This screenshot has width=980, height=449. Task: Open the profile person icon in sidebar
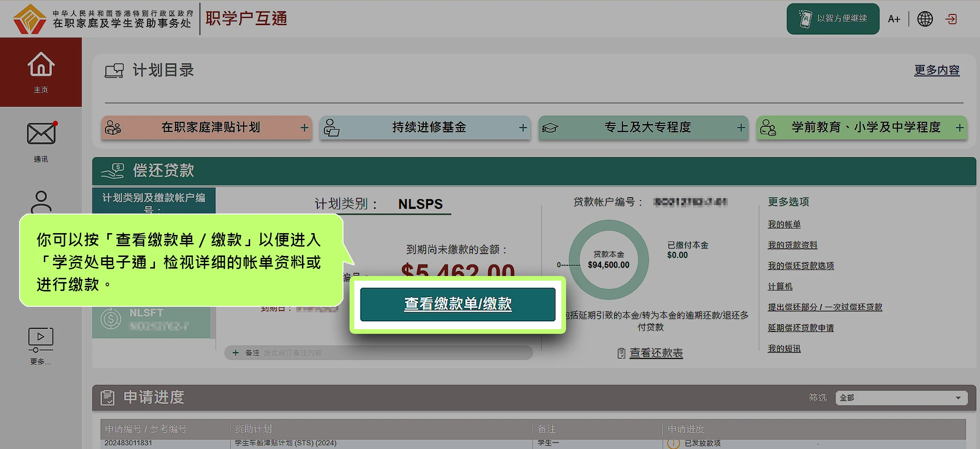click(x=41, y=202)
